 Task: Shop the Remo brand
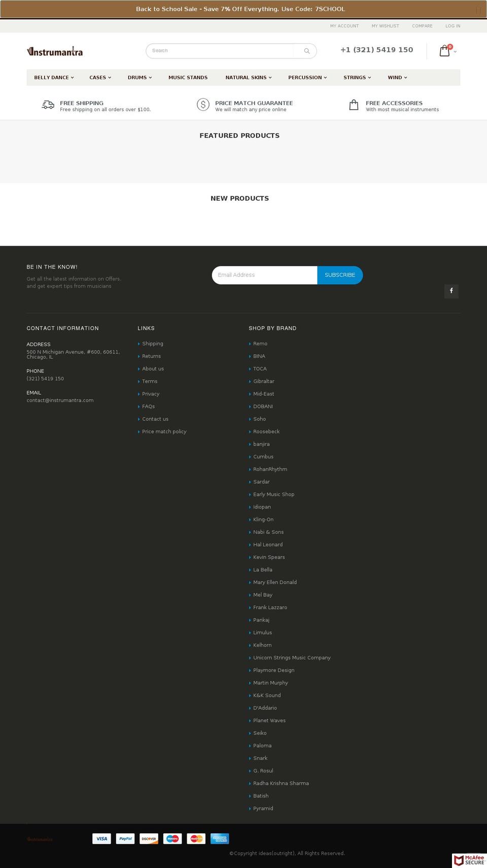pos(260,344)
